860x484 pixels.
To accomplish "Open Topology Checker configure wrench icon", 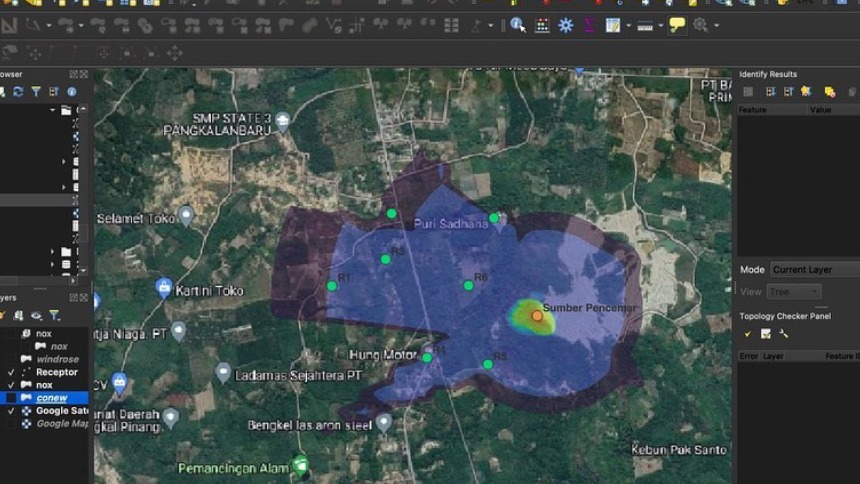I will click(x=783, y=334).
